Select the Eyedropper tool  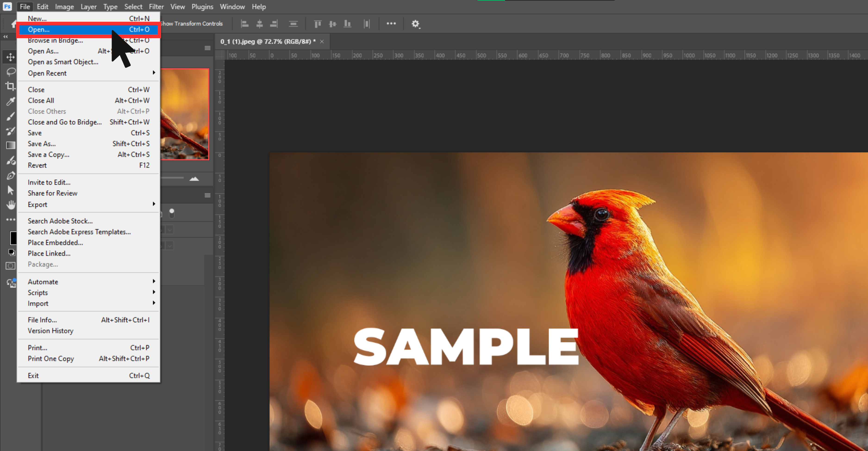(10, 101)
